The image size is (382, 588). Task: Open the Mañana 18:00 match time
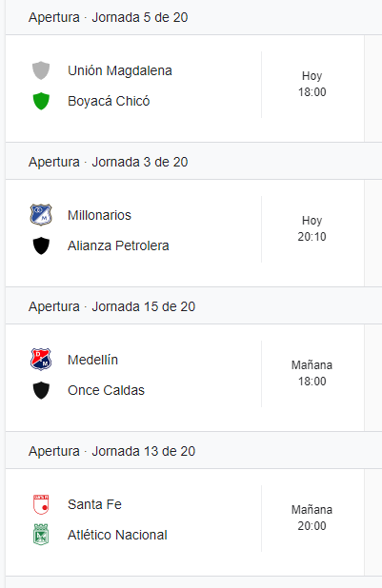[312, 373]
